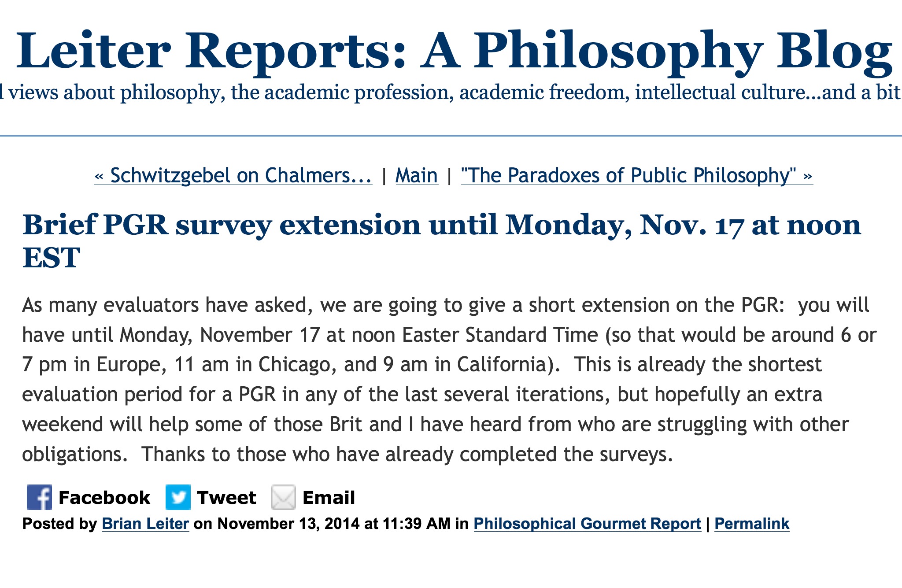Viewport: 902px width, 588px height.
Task: Open the Philosophical Gourmet Report category link
Action: click(x=587, y=524)
